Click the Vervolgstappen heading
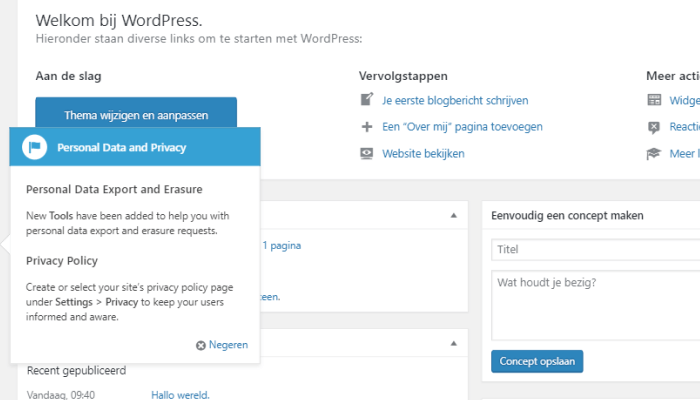This screenshot has height=400, width=700. click(403, 76)
